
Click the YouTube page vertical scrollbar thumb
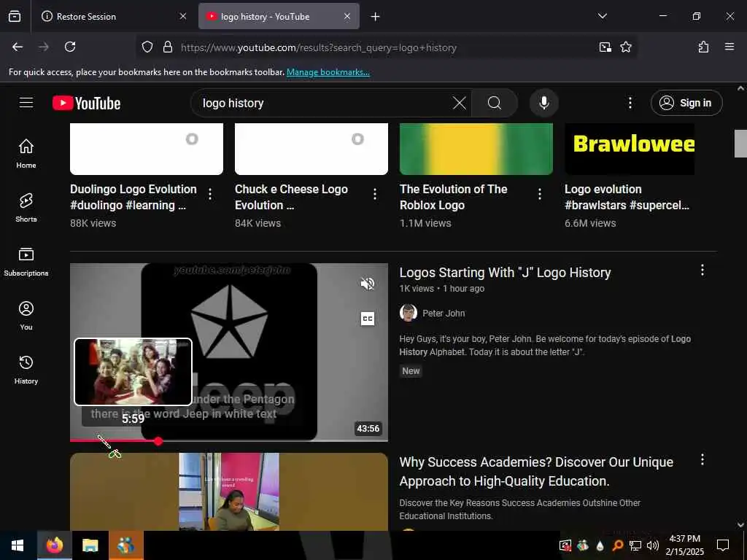[x=740, y=143]
